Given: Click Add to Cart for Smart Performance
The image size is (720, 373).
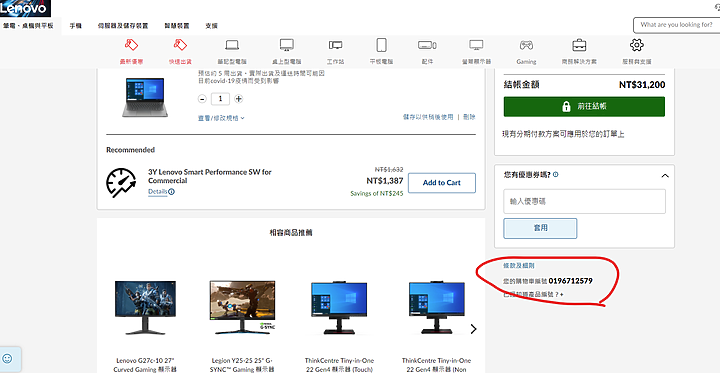Looking at the screenshot, I should [442, 183].
